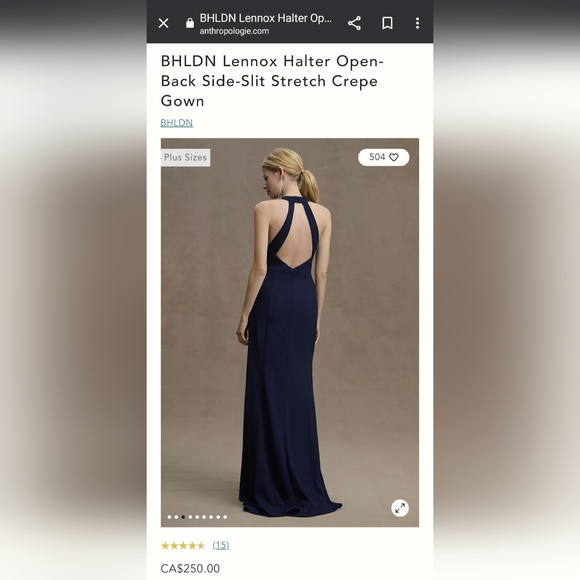Tap the navy gown product photo
580x580 pixels.
pos(290,332)
